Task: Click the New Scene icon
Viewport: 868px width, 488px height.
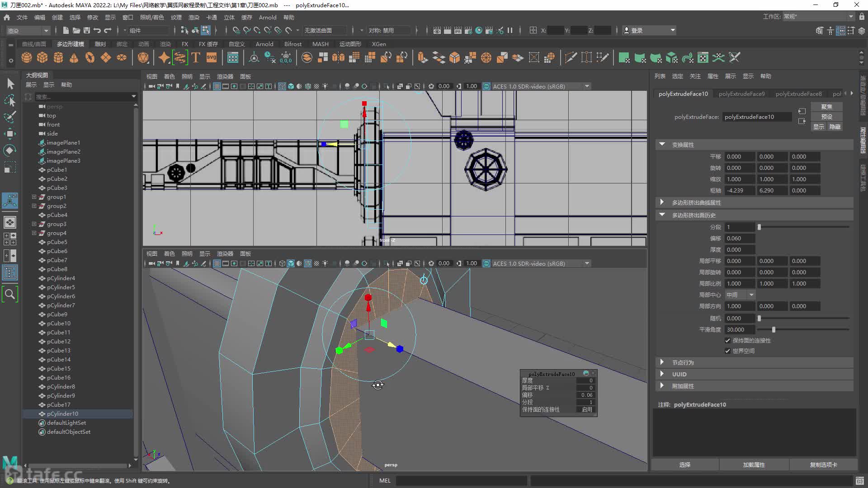Action: coord(66,30)
